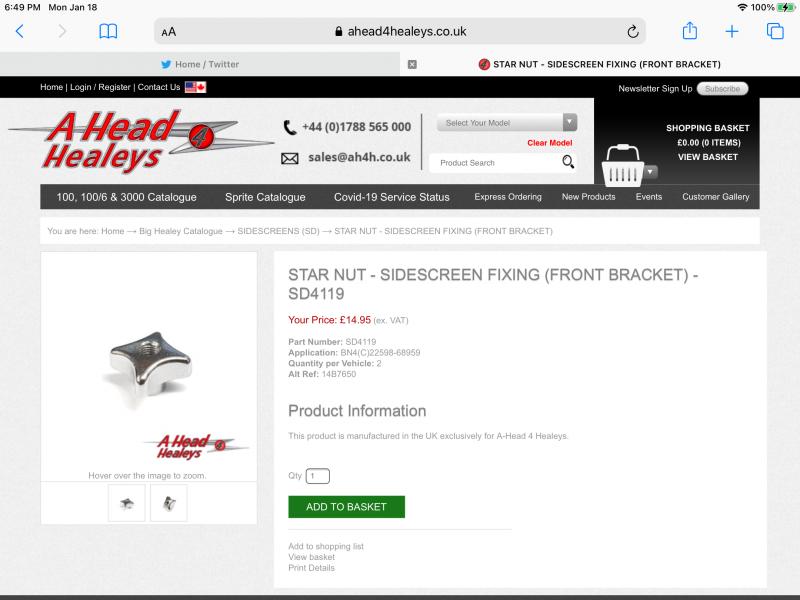Open the AA reader text size menu
This screenshot has width=800, height=600.
tap(168, 32)
